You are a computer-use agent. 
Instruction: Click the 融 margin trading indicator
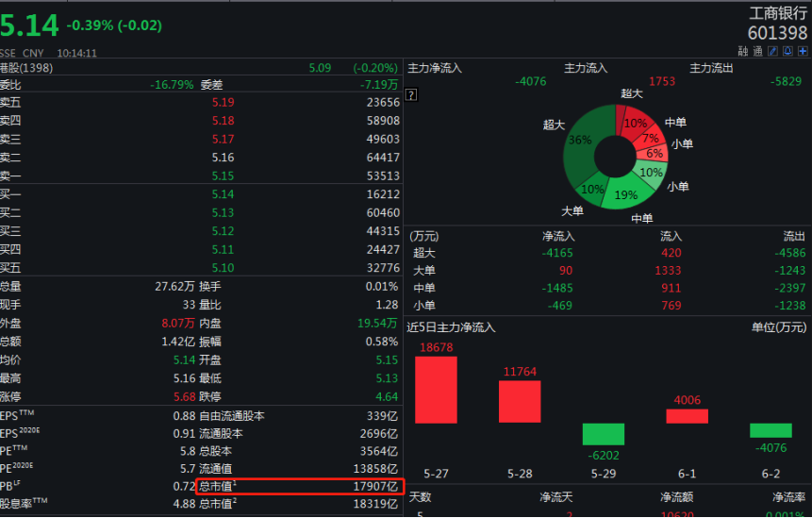tap(743, 51)
